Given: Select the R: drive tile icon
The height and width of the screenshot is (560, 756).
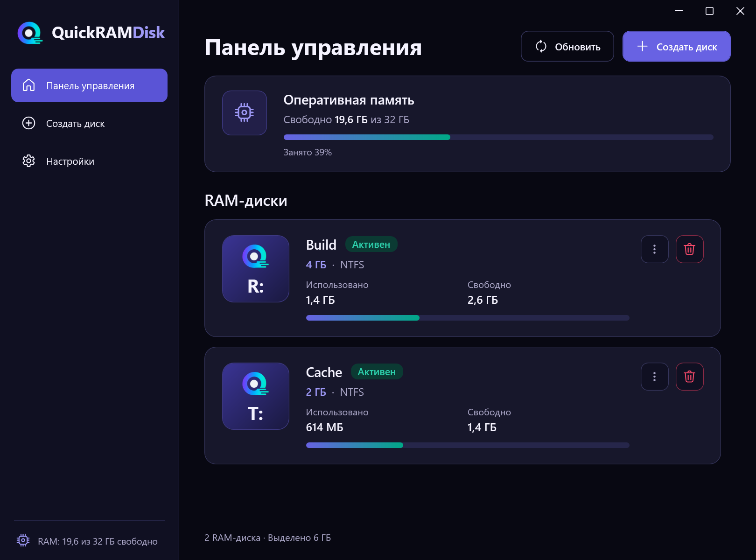Looking at the screenshot, I should click(256, 269).
